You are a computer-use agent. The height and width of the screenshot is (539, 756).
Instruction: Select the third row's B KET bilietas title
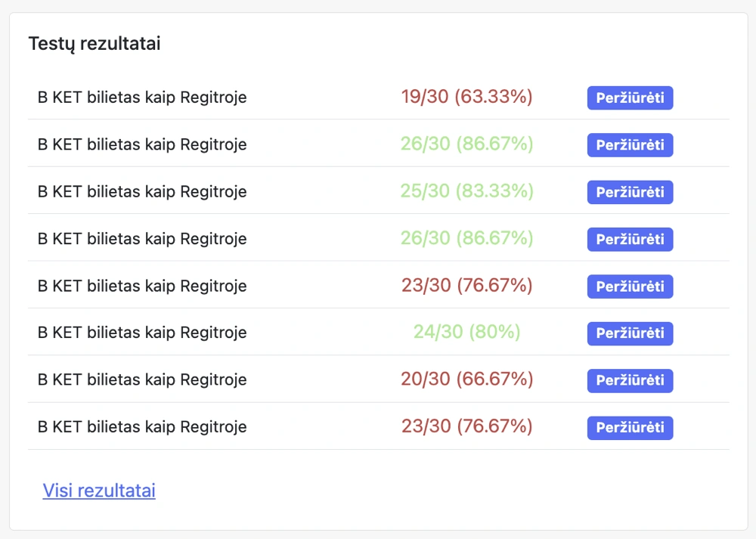142,191
